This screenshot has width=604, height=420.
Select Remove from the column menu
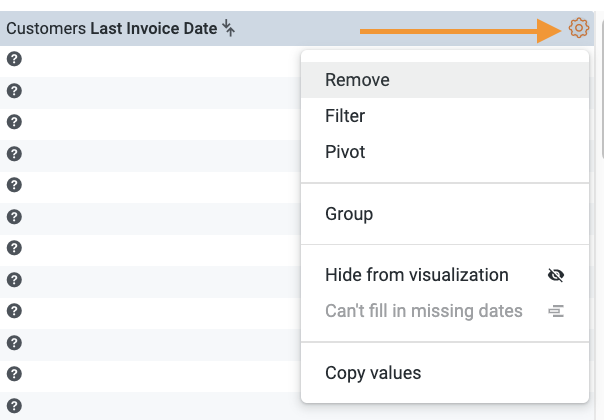tap(445, 80)
